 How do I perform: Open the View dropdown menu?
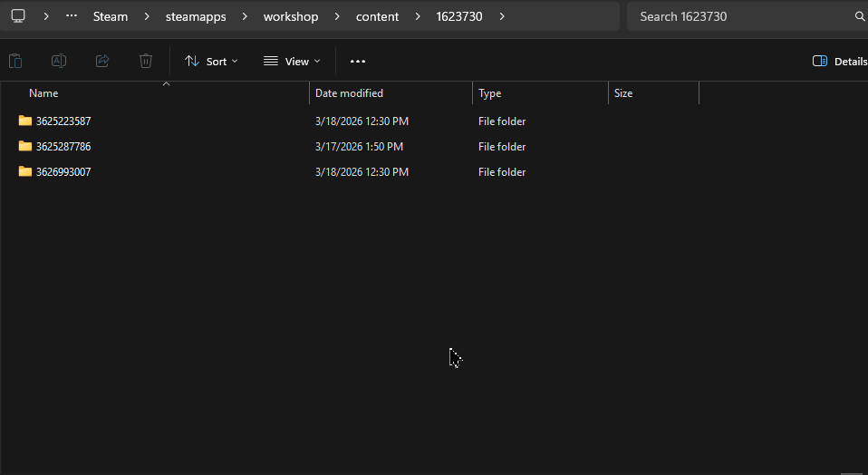point(292,61)
